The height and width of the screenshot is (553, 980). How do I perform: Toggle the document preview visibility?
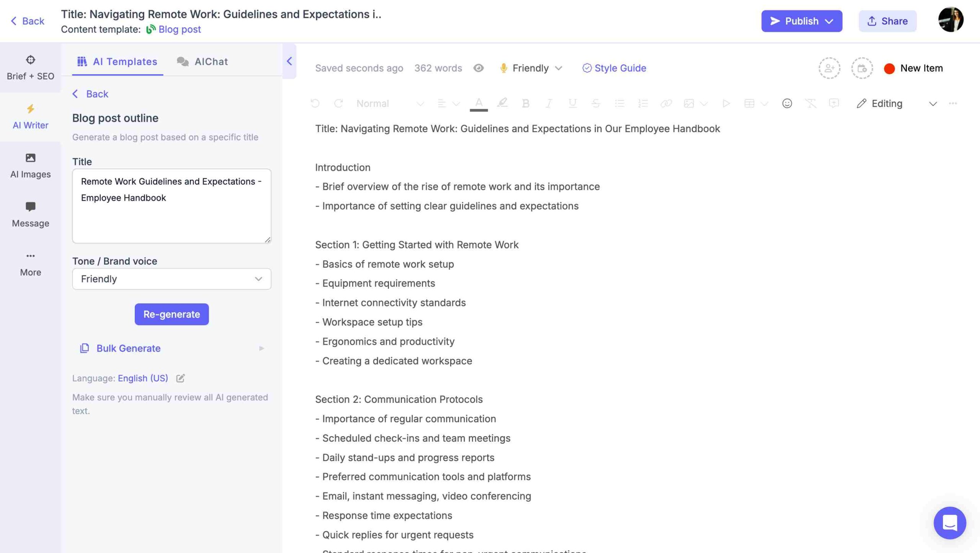478,67
